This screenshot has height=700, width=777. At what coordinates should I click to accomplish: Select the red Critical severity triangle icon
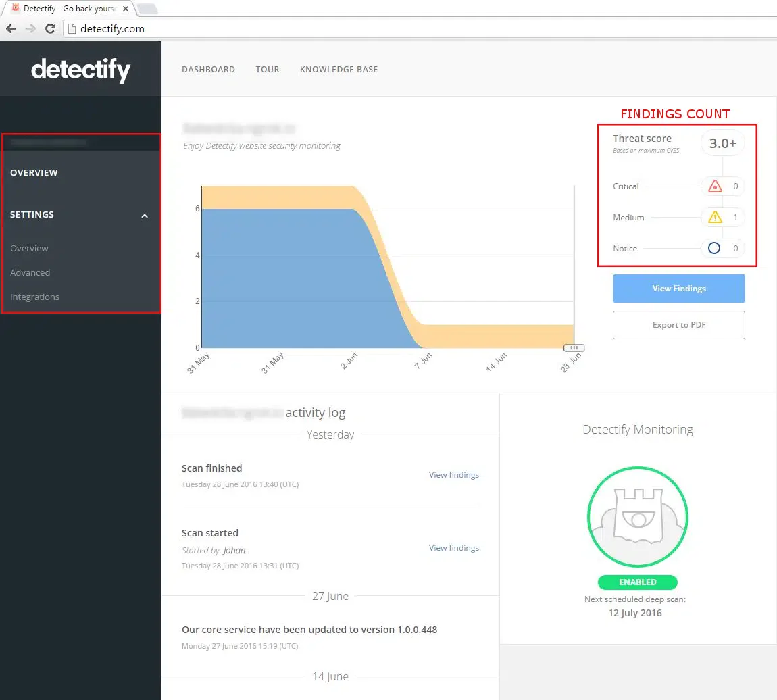coord(716,186)
